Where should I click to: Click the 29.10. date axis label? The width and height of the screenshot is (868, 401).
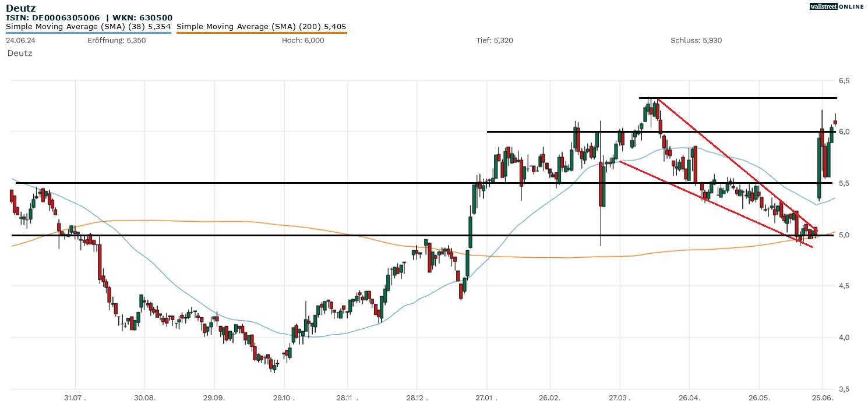[284, 398]
